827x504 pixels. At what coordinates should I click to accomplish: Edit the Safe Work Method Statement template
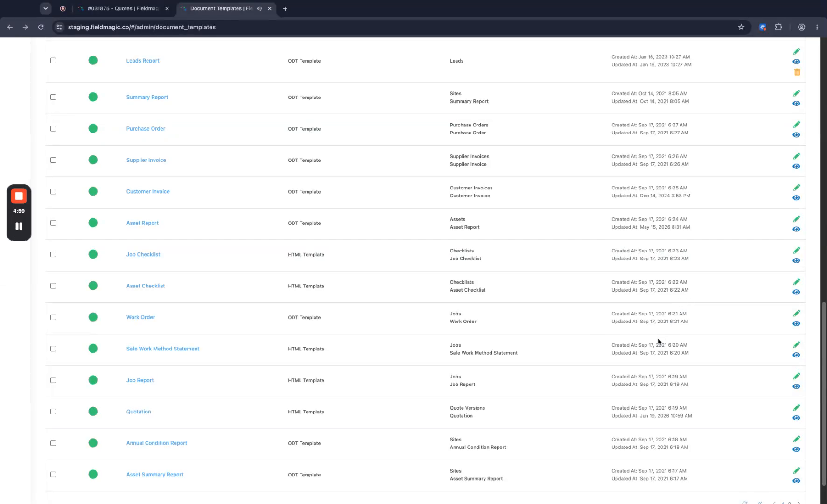(797, 344)
